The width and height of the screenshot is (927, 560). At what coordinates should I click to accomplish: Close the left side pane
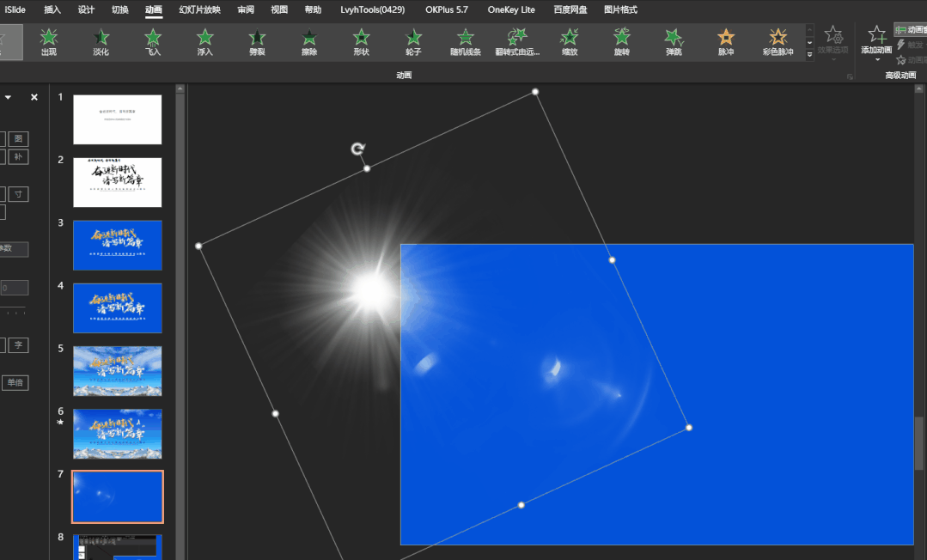point(34,97)
